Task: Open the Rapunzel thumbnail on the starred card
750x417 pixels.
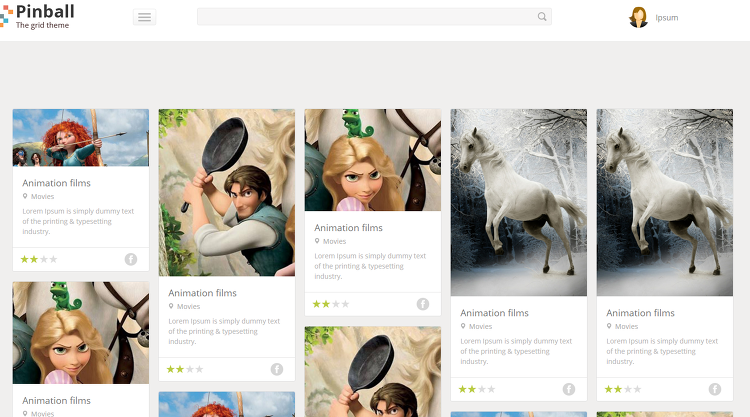Action: pos(373,160)
